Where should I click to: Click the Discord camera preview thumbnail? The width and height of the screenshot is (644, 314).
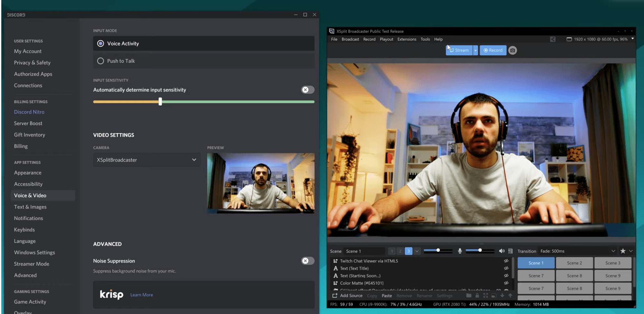click(261, 183)
